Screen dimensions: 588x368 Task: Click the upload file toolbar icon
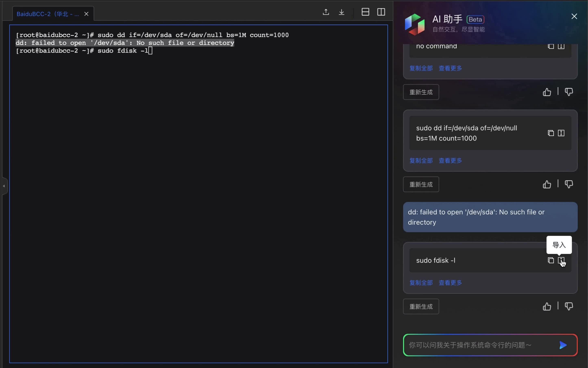click(x=326, y=12)
